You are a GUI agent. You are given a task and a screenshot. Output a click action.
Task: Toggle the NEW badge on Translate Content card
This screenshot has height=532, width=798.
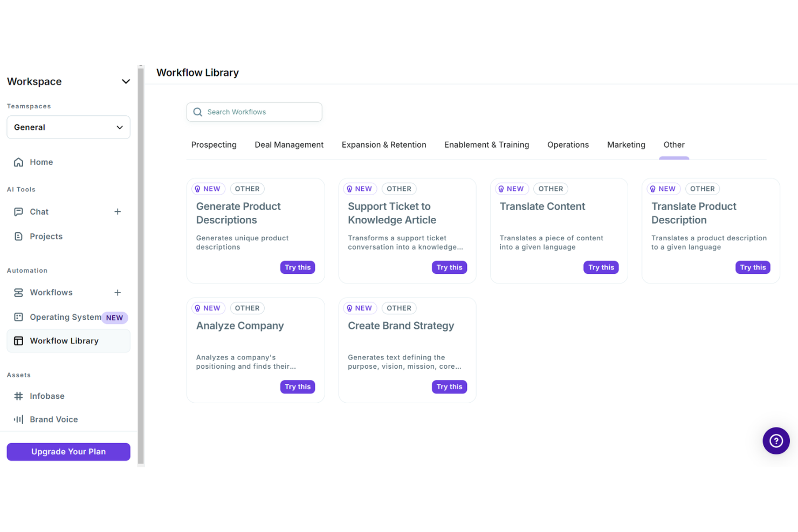coord(512,189)
